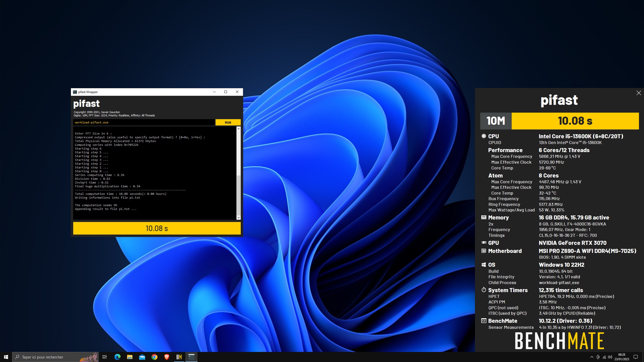Click the 10M digits label in BenchMate panel
Screen dimensions: 644x362
click(x=496, y=121)
